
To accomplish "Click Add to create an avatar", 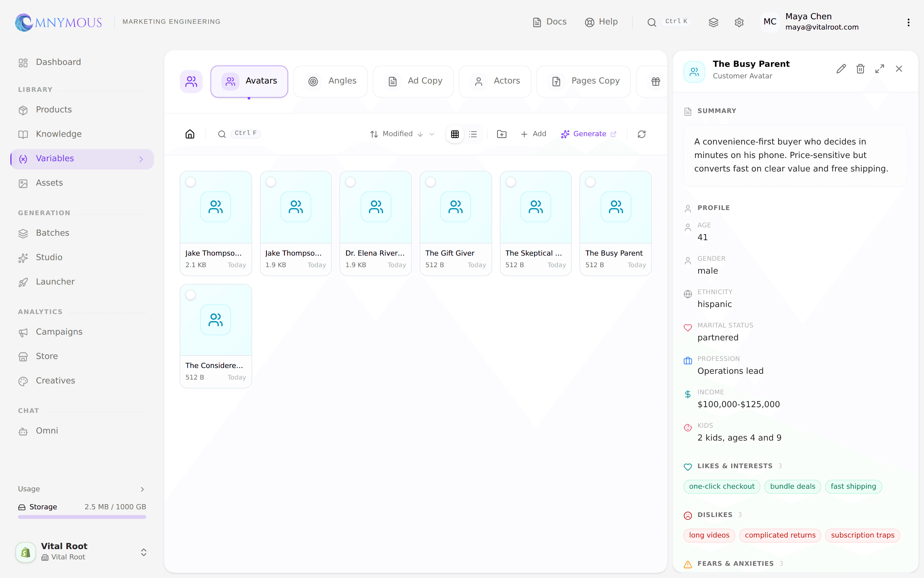I will click(x=534, y=134).
